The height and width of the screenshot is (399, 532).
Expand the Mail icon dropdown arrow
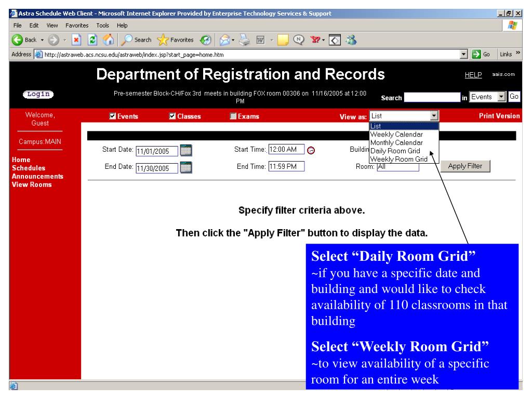pos(233,40)
